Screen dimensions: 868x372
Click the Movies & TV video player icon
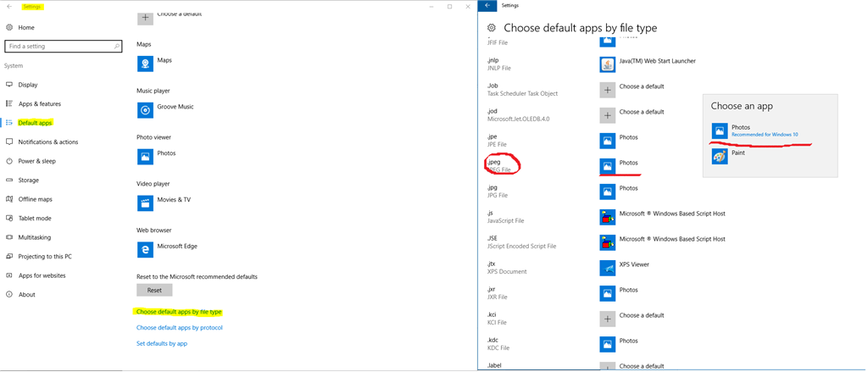(145, 203)
